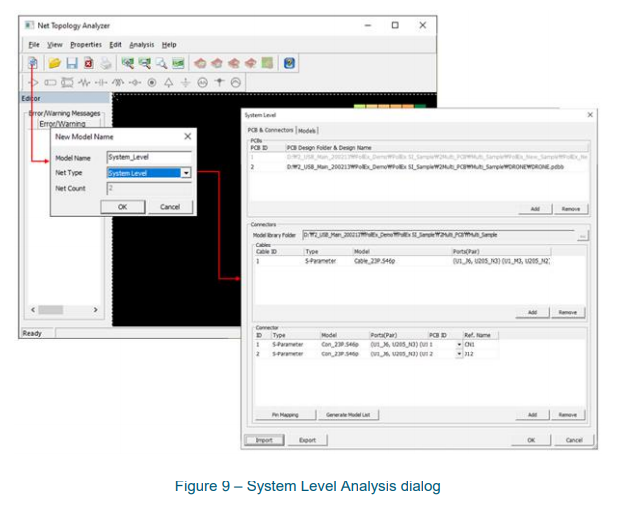The width and height of the screenshot is (623, 508).
Task: Select the magnifier zoom icon
Action: click(161, 63)
